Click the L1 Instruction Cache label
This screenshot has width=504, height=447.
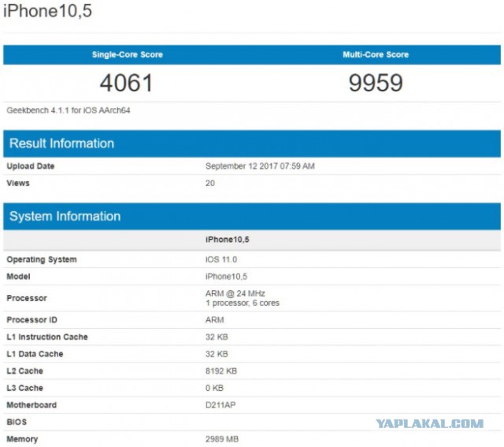tap(47, 337)
